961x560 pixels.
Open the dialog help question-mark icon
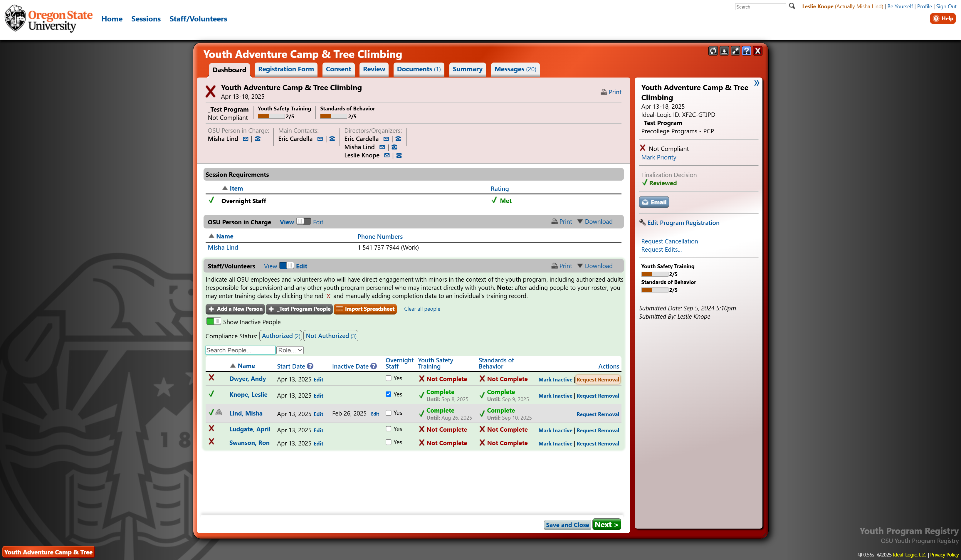[747, 51]
